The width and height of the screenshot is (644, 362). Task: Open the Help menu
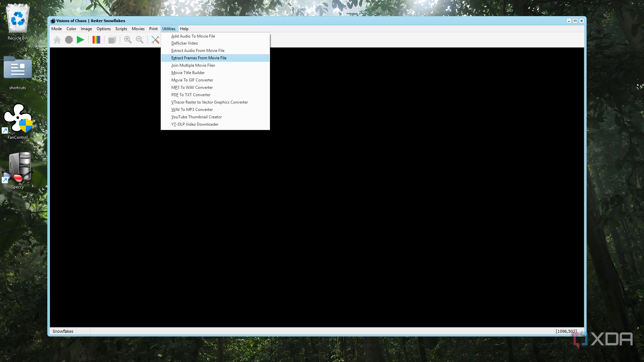[184, 29]
